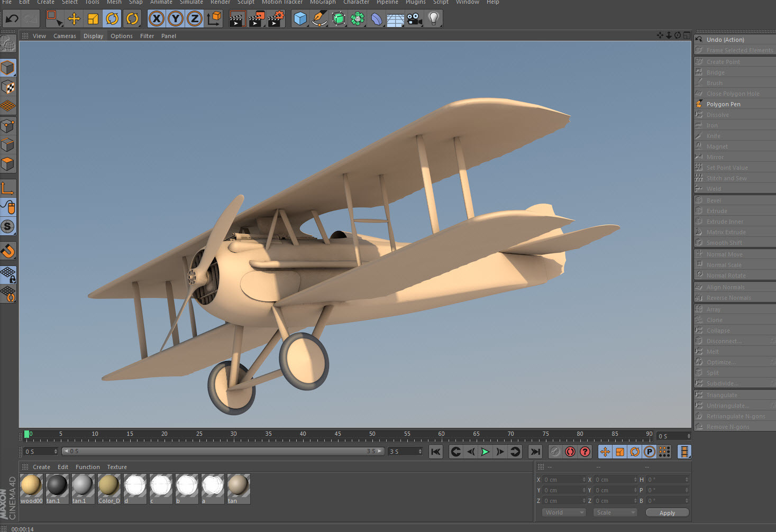Toggle viewport maximize icon

pyautogui.click(x=686, y=35)
